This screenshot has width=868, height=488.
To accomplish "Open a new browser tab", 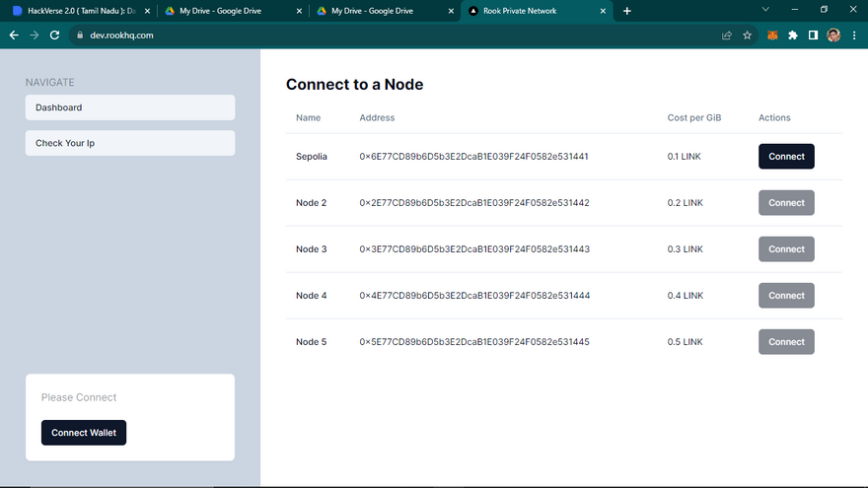I will 627,11.
